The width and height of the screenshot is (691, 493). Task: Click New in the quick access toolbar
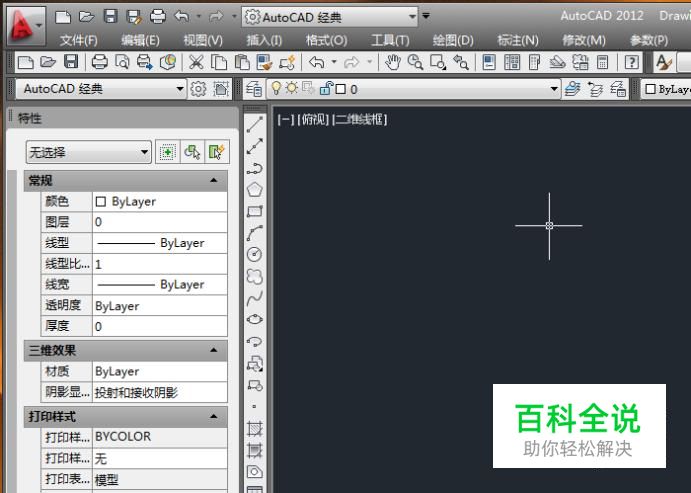click(x=63, y=17)
